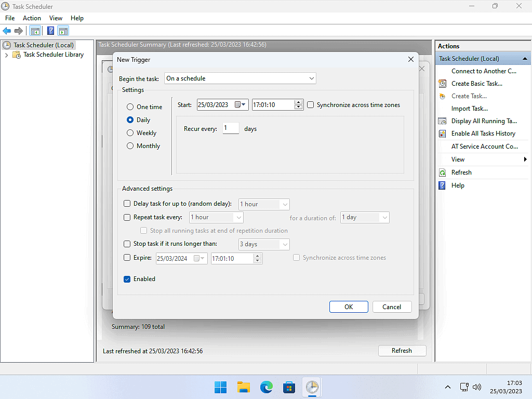
Task: Open File Explorer from the taskbar
Action: (244, 387)
